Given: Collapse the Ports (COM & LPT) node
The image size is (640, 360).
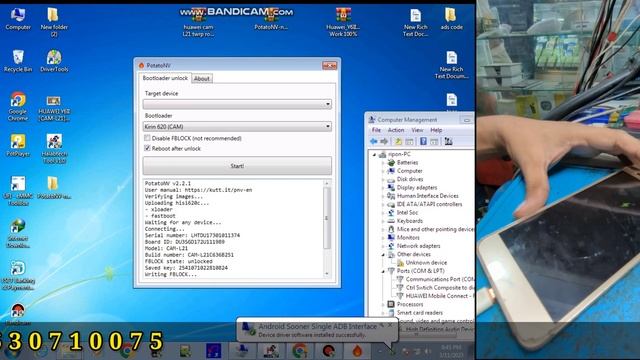Looking at the screenshot, I should pos(383,271).
